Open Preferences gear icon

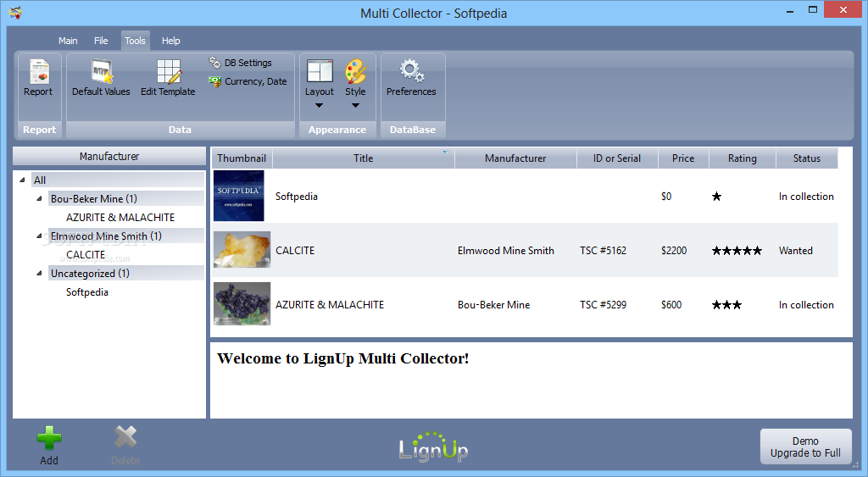click(411, 71)
